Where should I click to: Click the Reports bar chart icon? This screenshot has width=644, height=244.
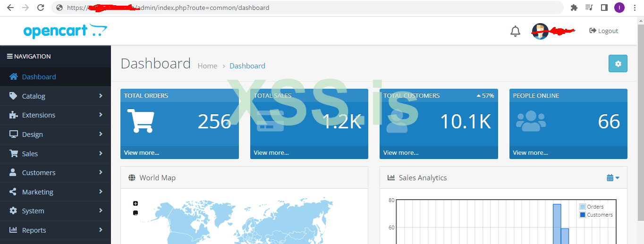point(13,230)
